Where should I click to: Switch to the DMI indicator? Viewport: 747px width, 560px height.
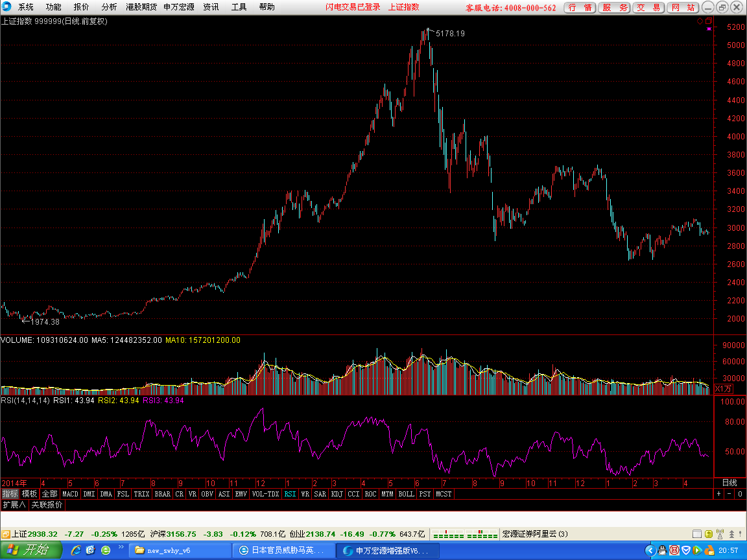[x=89, y=494]
